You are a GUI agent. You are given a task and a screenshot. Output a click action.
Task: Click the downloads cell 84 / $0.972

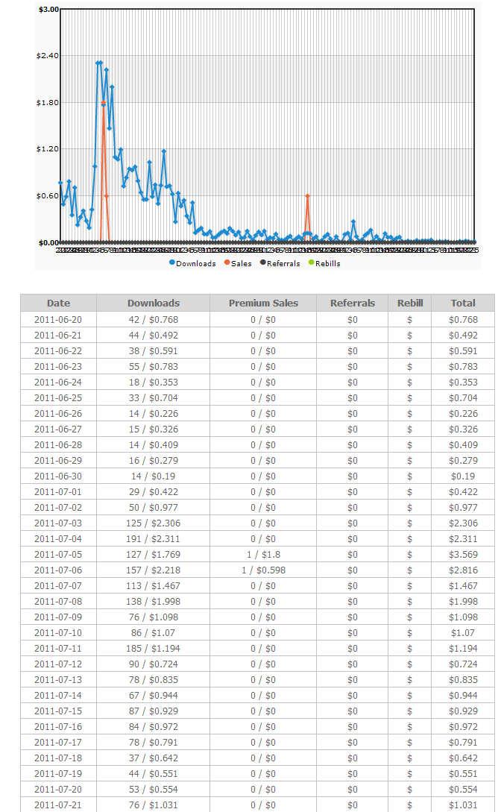[x=154, y=726]
